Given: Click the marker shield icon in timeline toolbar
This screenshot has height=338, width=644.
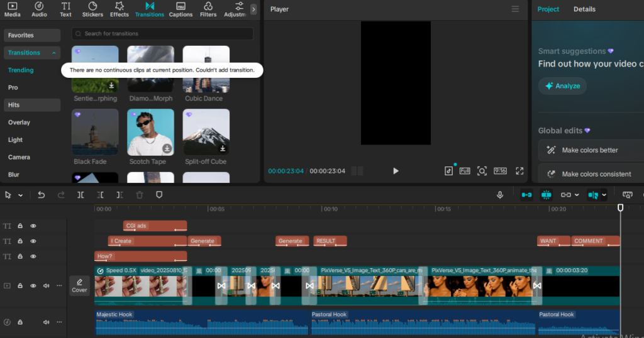Looking at the screenshot, I should click(159, 195).
